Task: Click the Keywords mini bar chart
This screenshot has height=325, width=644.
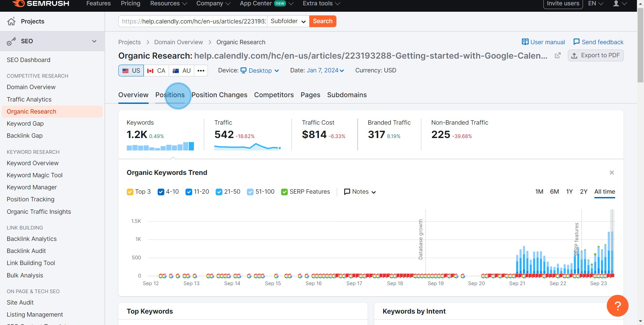Action: coord(160,146)
